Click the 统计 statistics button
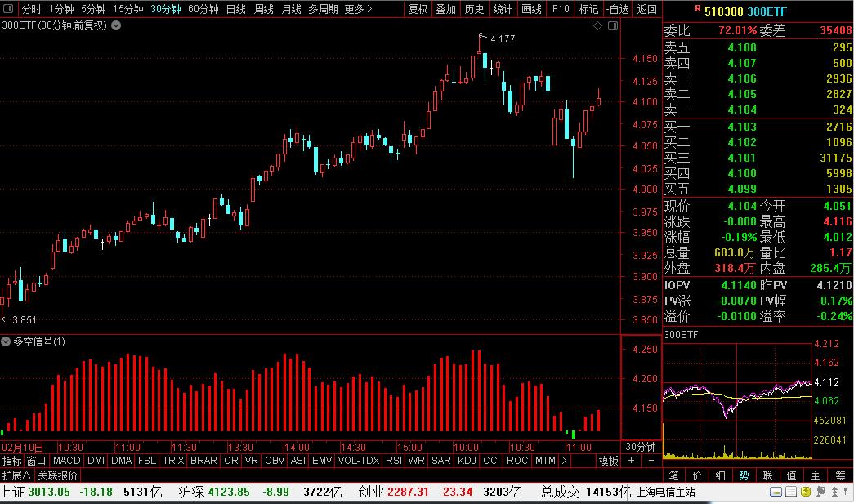 coord(502,9)
